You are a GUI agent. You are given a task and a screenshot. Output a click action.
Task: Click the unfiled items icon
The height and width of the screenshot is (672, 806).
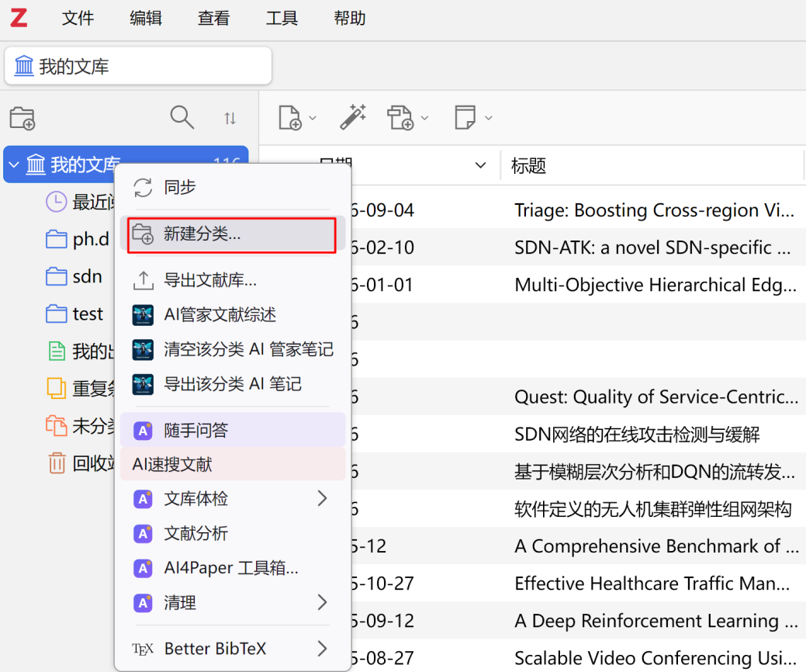point(56,426)
